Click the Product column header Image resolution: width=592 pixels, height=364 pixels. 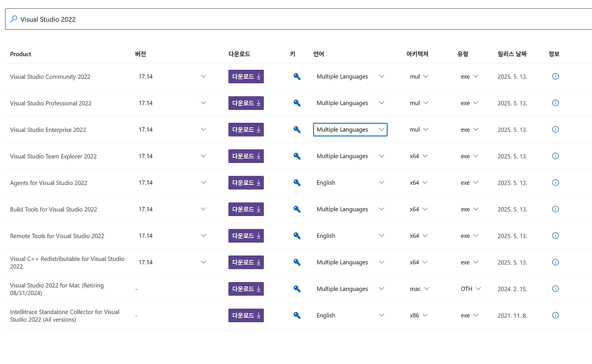[21, 54]
